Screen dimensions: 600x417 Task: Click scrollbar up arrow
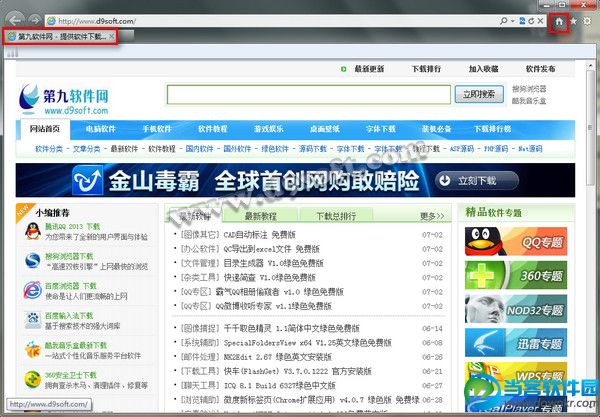coord(590,65)
